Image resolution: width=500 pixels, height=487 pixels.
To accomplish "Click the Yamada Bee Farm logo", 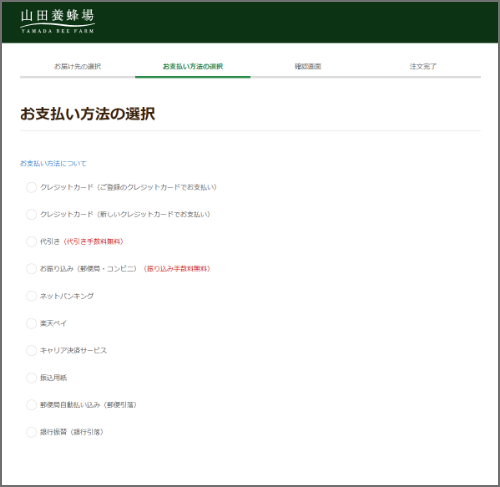I will click(57, 22).
